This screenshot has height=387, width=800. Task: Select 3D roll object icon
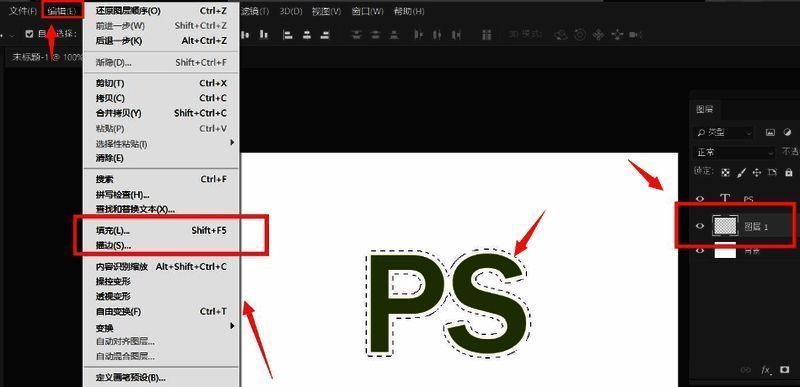pos(580,35)
